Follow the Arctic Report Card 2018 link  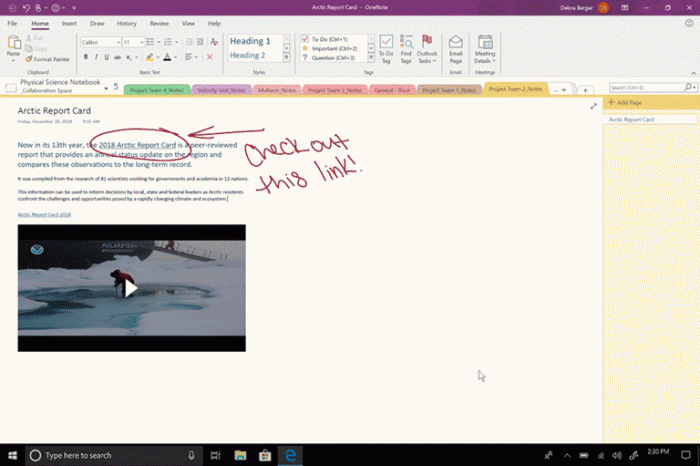coord(44,214)
